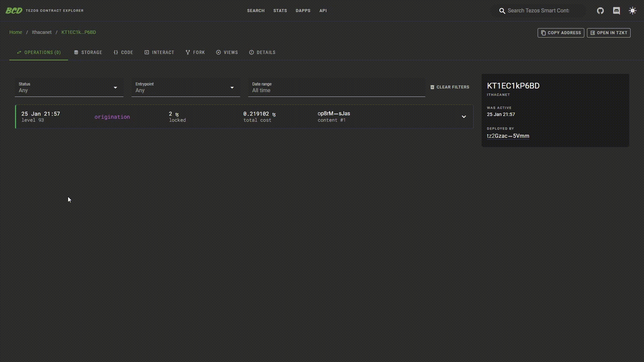Switch to the Interact tab
This screenshot has width=644, height=362.
159,53
